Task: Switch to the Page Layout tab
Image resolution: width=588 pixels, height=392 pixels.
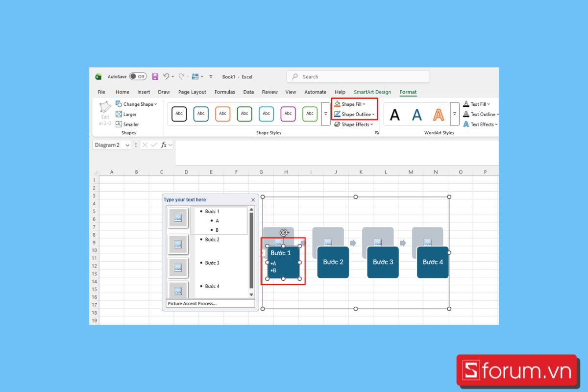Action: (x=192, y=92)
